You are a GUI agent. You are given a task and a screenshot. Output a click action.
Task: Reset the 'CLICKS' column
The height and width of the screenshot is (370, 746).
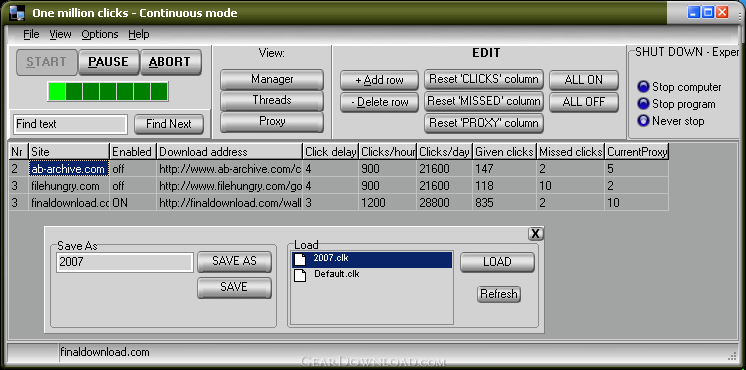click(x=484, y=79)
